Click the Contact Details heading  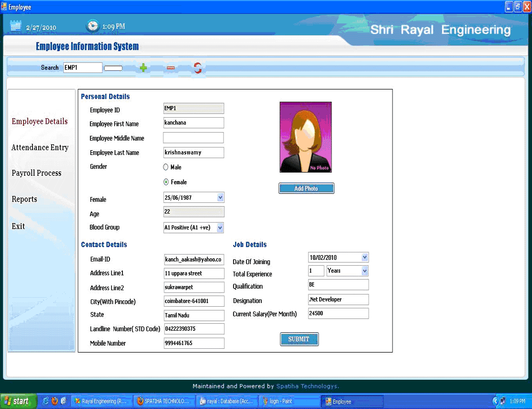[104, 244]
